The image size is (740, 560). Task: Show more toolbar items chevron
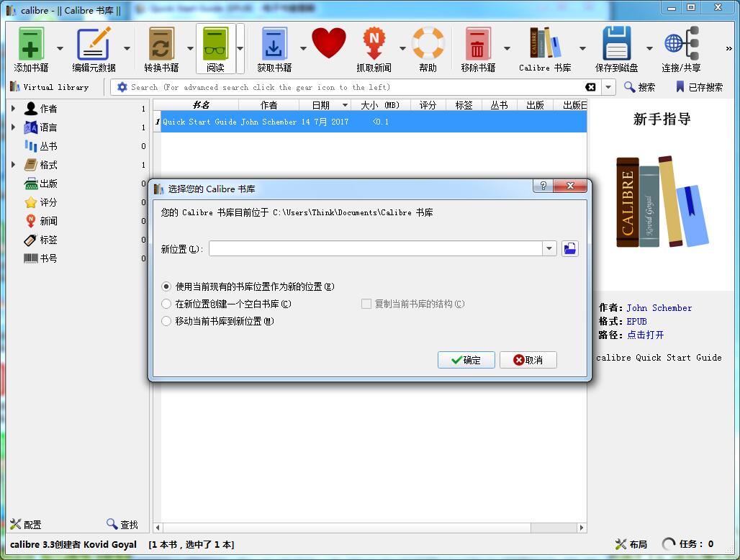coord(729,49)
